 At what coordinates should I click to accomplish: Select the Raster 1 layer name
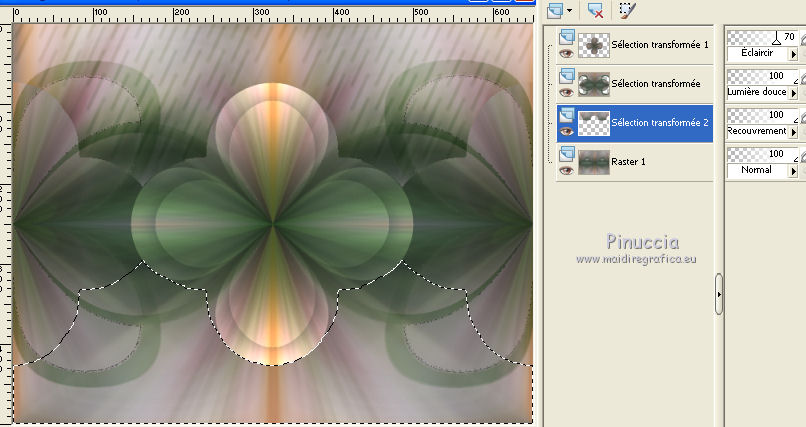click(628, 162)
